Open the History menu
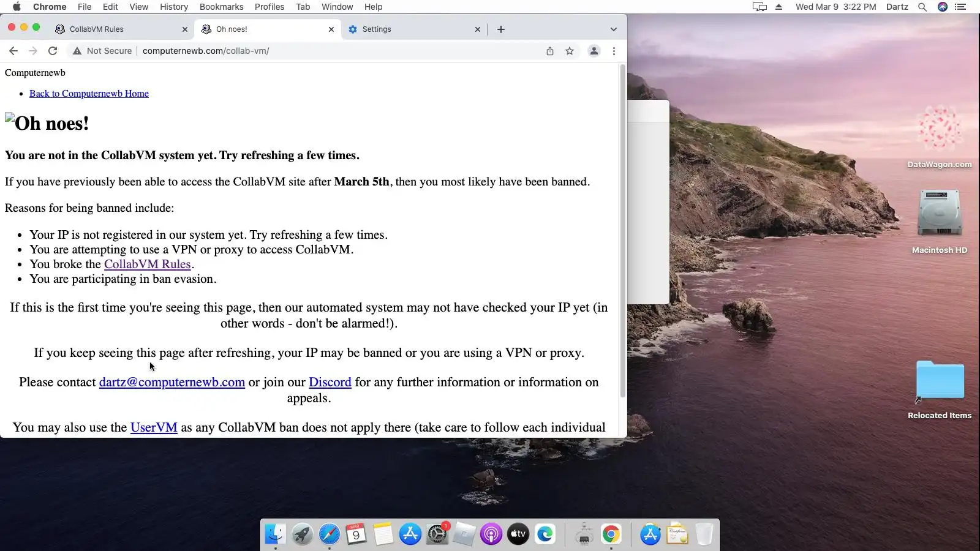Viewport: 980px width, 551px height. [x=174, y=7]
